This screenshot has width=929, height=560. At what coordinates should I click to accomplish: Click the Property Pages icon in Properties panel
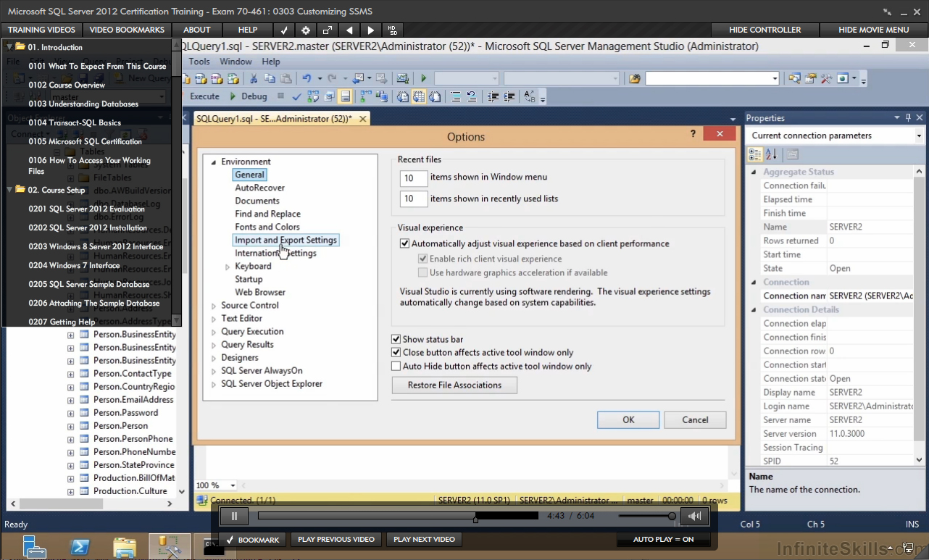792,154
